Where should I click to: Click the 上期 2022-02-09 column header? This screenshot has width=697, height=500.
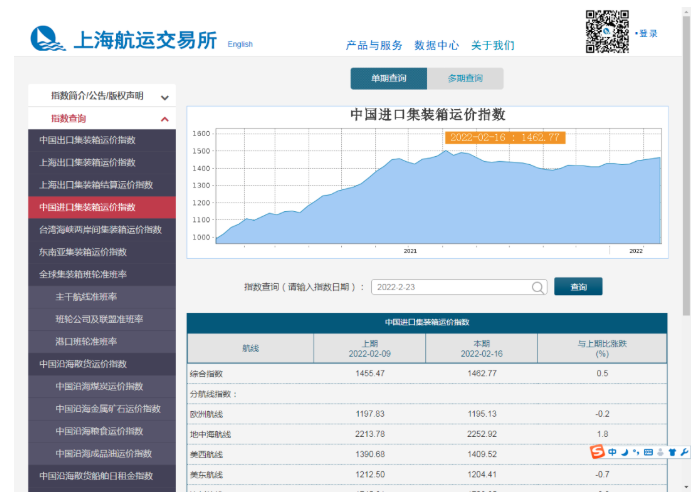click(370, 348)
